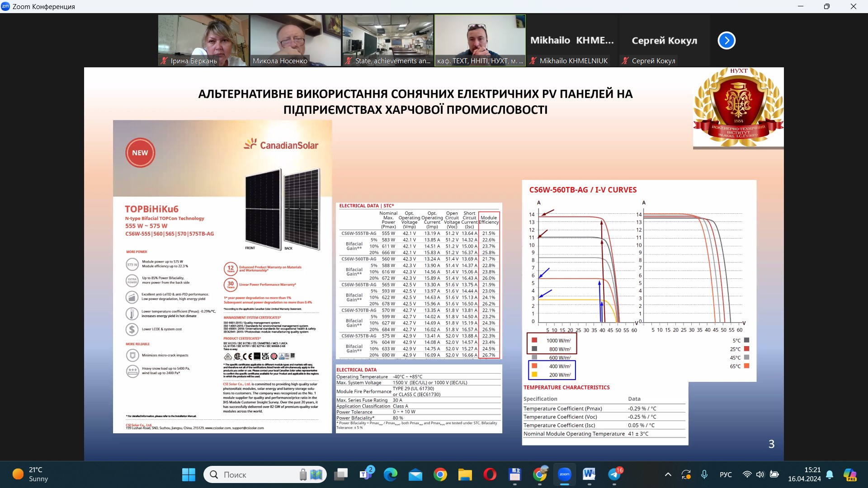Image resolution: width=868 pixels, height=488 pixels.
Task: Select Сергей Кокул participant tile
Action: (665, 41)
